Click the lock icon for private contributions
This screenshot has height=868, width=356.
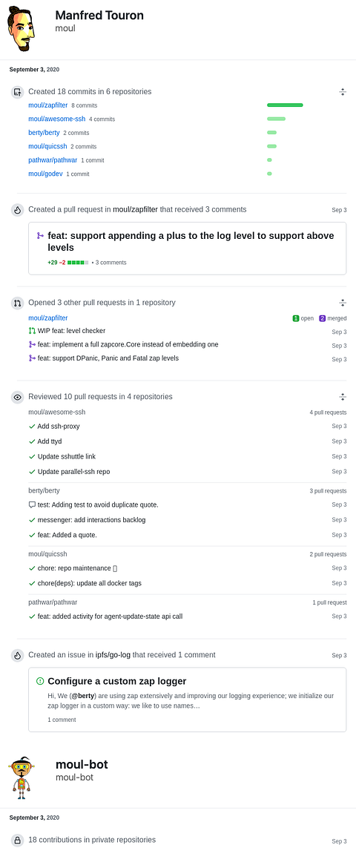18,841
